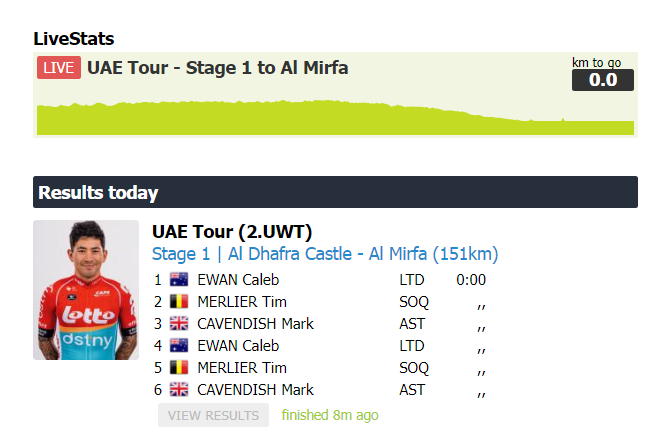Click British flag in third-place row

tap(179, 324)
